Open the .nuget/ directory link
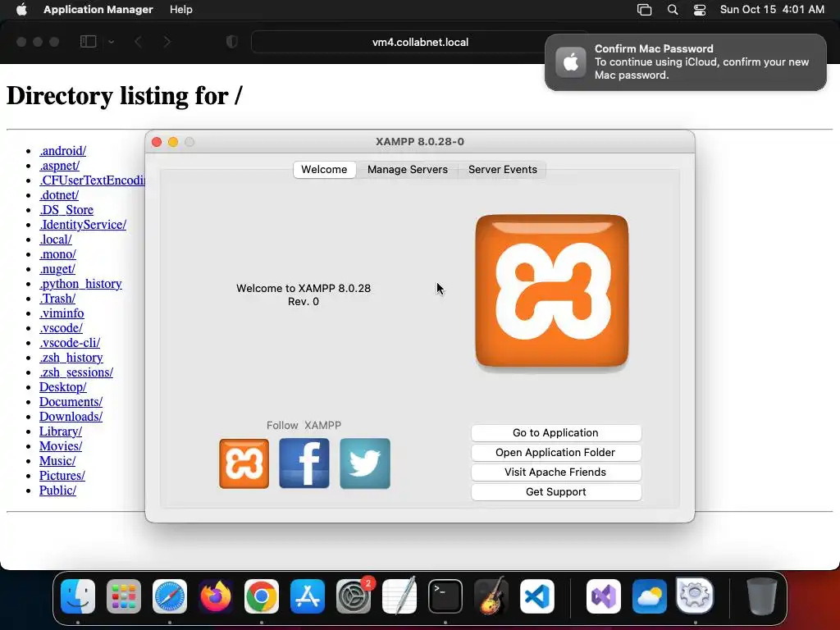The width and height of the screenshot is (840, 630). coord(57,269)
